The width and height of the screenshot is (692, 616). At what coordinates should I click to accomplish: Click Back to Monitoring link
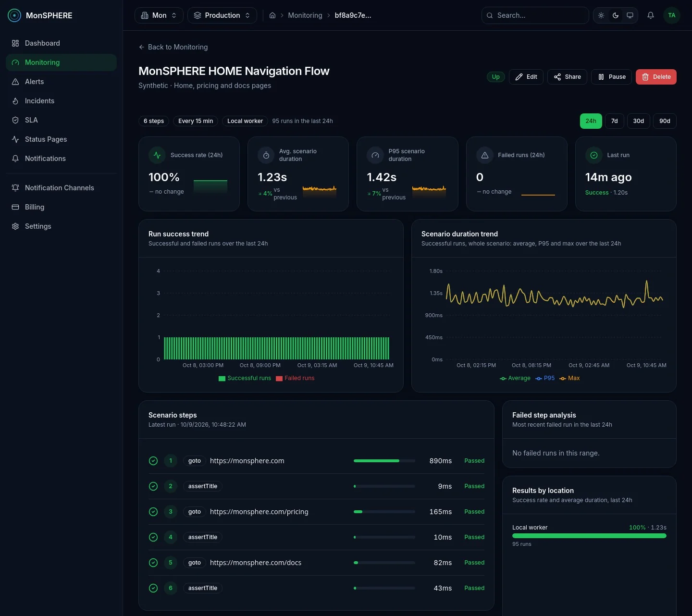[173, 47]
